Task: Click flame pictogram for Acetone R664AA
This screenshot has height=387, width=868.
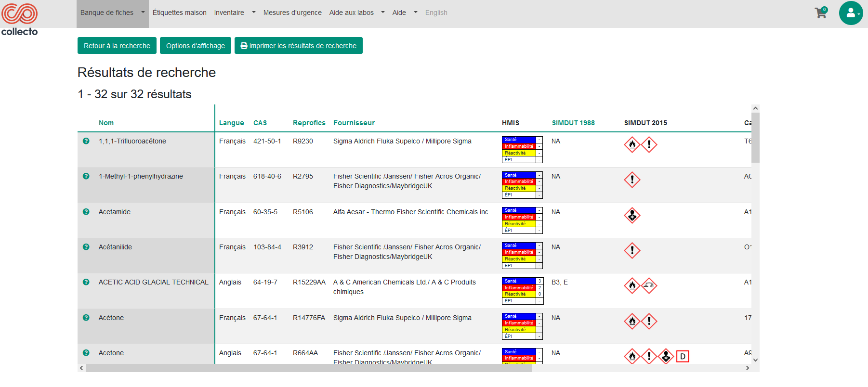Action: point(632,356)
